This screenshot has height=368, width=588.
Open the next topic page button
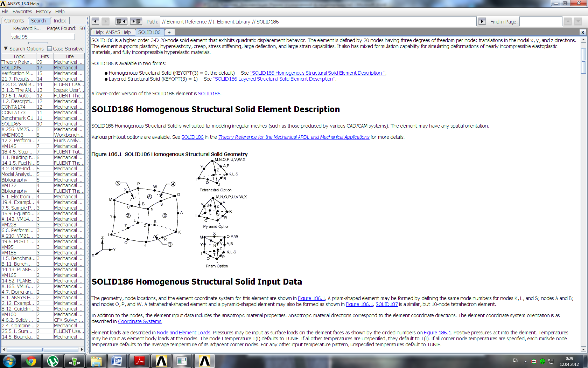click(x=136, y=21)
